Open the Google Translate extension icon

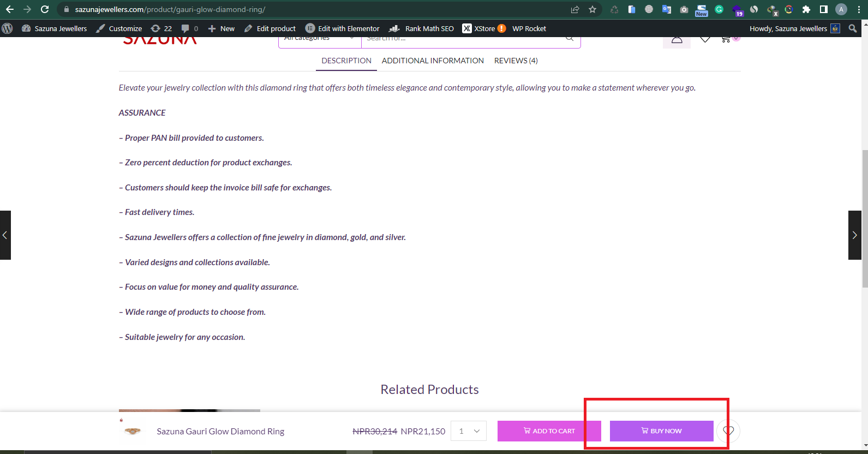(666, 9)
